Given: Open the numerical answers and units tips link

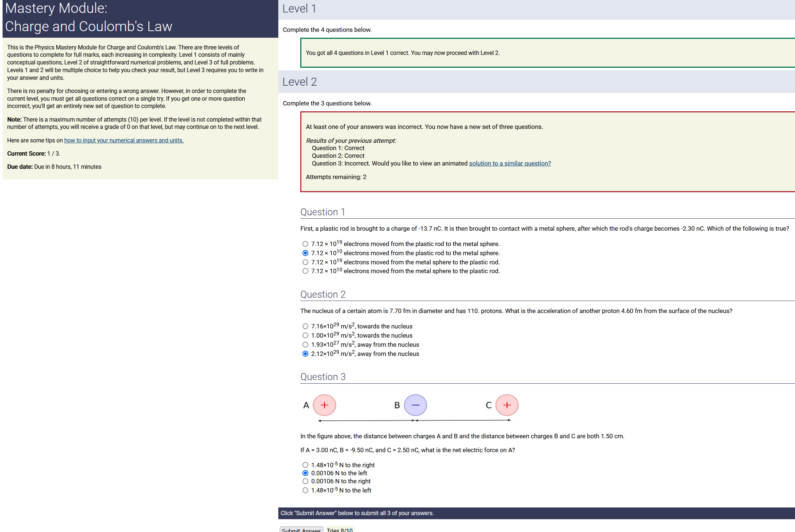Looking at the screenshot, I should tap(124, 140).
